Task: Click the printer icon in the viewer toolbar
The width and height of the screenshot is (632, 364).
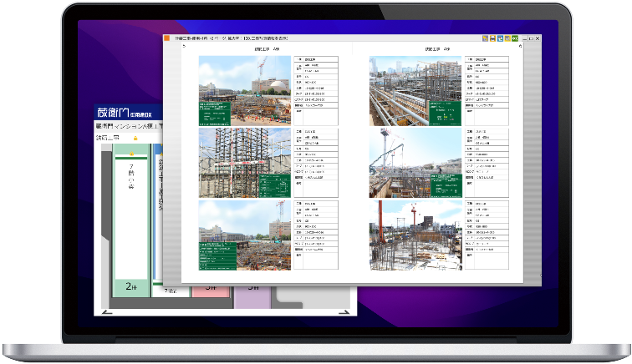Action: [493, 38]
